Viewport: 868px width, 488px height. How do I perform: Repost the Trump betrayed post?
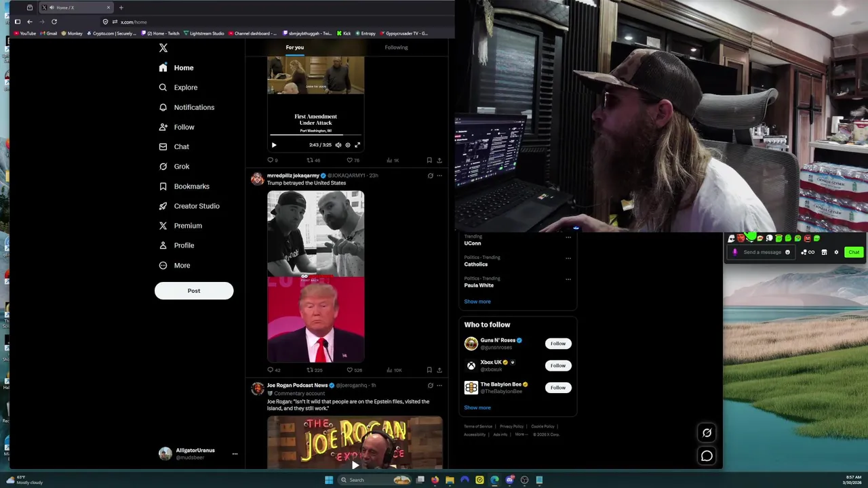point(314,370)
